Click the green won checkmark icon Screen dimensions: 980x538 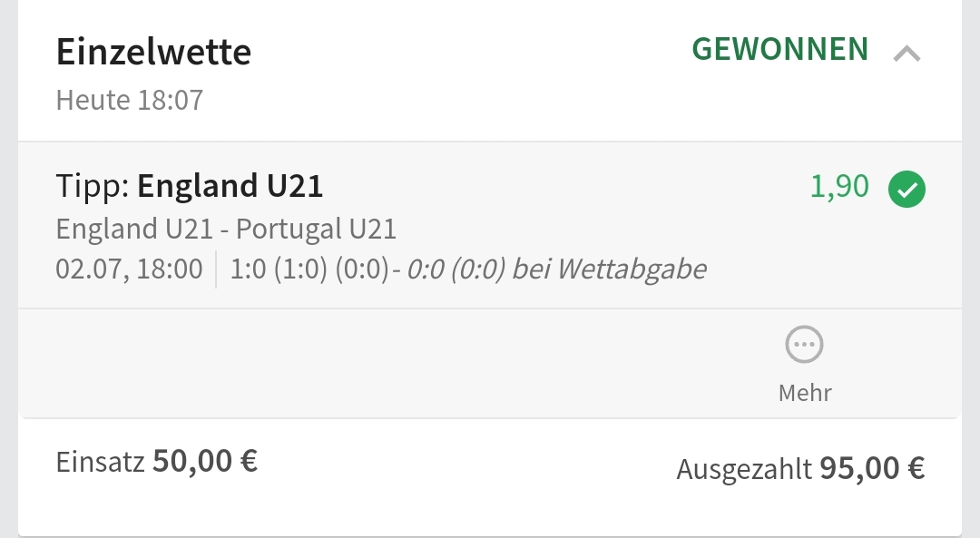click(906, 191)
